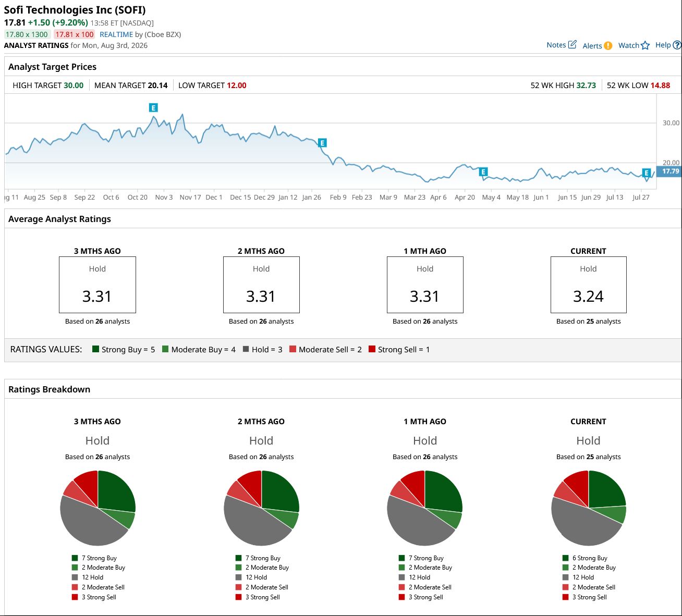Click the ANALYST RATINGS date line for Aug 3rd, 2026

[x=76, y=45]
